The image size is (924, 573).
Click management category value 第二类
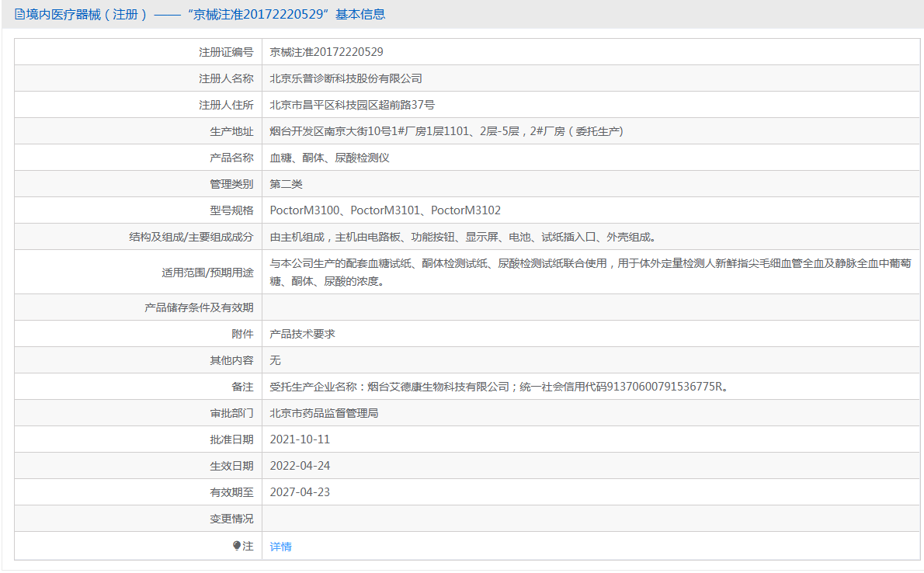(286, 184)
